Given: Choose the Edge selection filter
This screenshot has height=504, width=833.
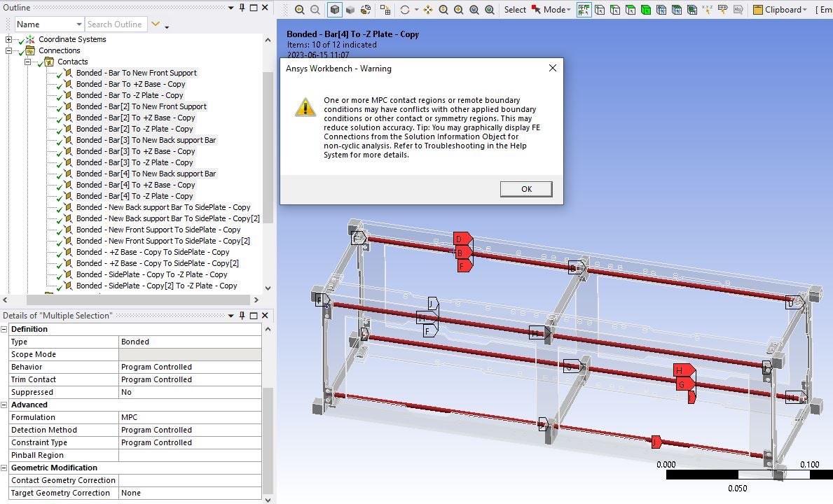Looking at the screenshot, I should 615,10.
